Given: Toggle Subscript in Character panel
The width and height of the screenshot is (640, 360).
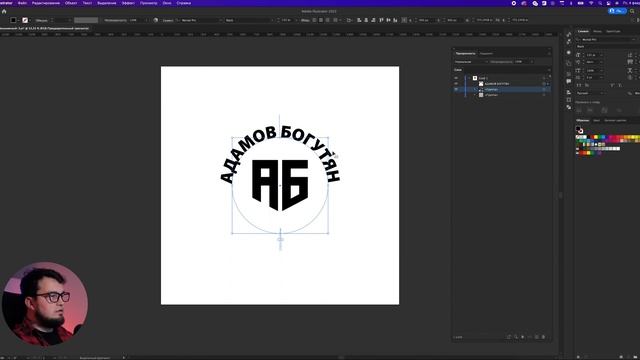Looking at the screenshot, I should pos(620,85).
